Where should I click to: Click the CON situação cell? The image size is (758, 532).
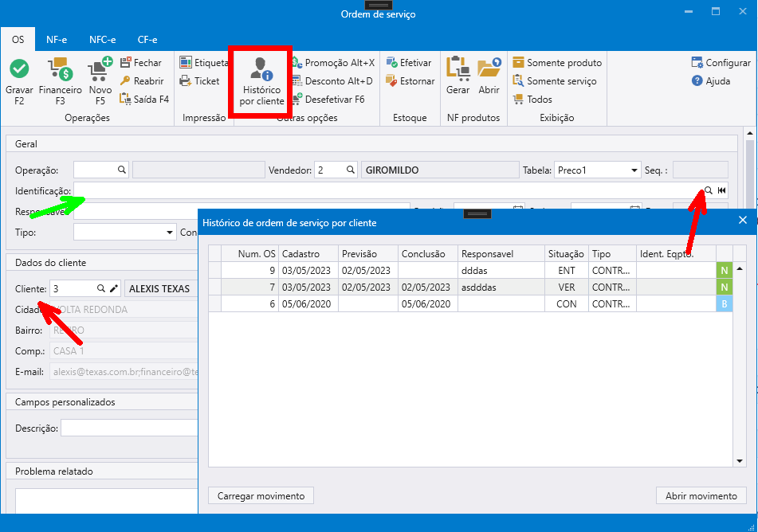click(x=566, y=304)
